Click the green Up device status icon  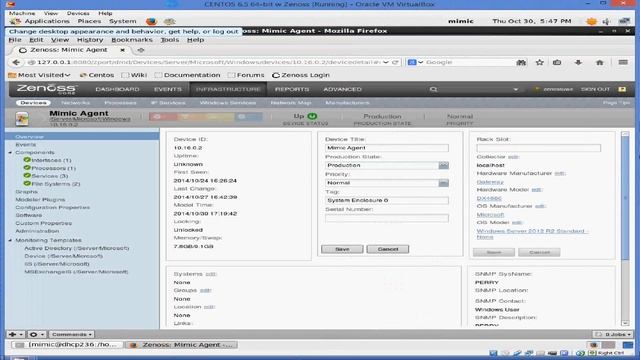(312, 116)
